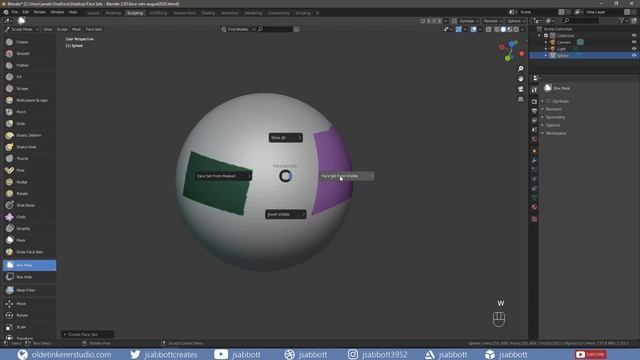Toggle Light visibility eye in outliner

[634, 49]
